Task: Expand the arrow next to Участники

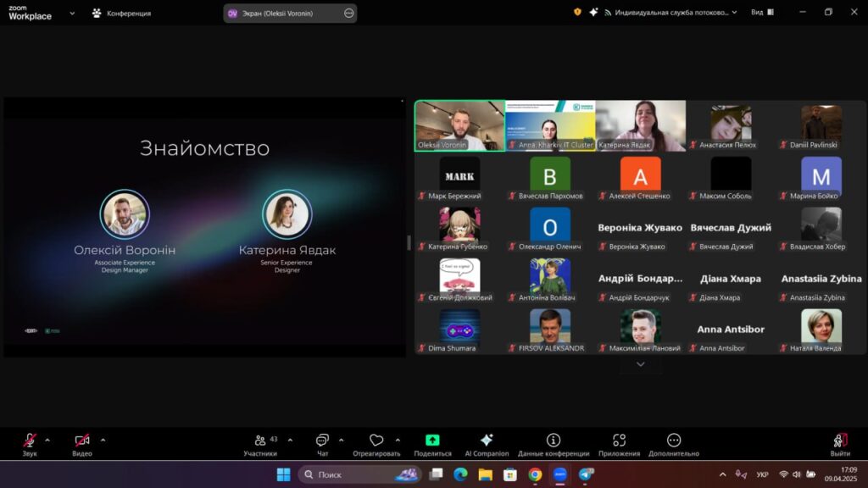Action: (290, 441)
